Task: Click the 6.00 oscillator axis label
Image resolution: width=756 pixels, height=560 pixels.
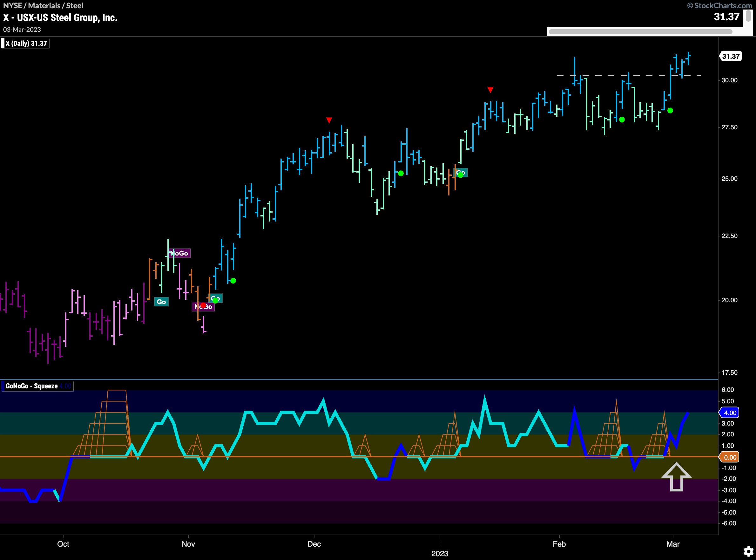Action: pyautogui.click(x=728, y=390)
